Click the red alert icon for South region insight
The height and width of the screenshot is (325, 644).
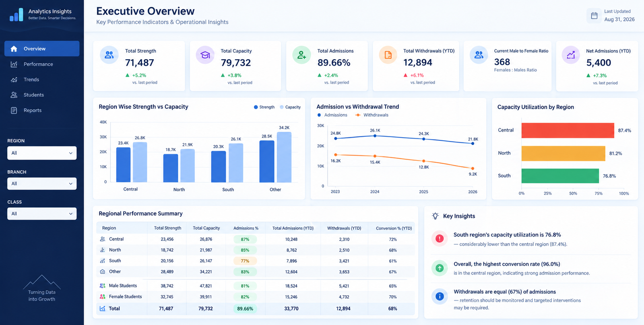tap(440, 239)
